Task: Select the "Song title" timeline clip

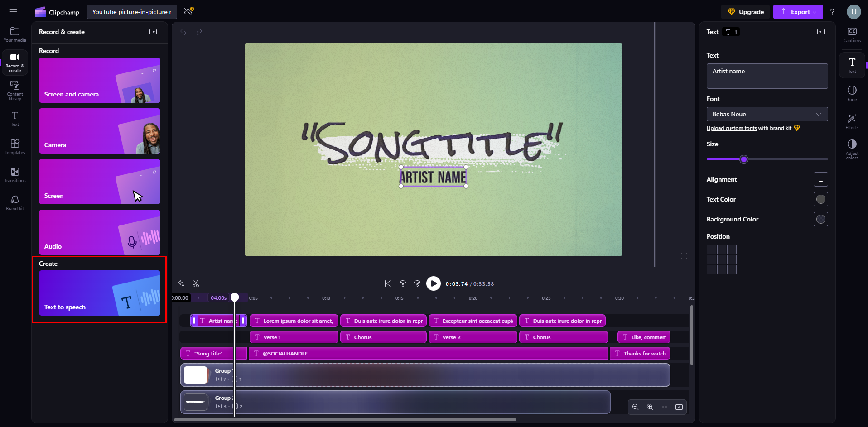Action: (214, 353)
